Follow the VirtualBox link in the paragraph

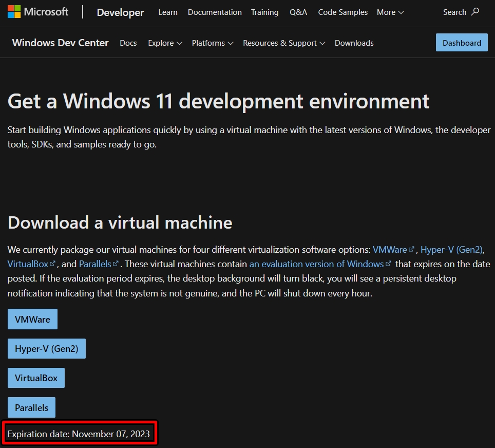pos(31,264)
